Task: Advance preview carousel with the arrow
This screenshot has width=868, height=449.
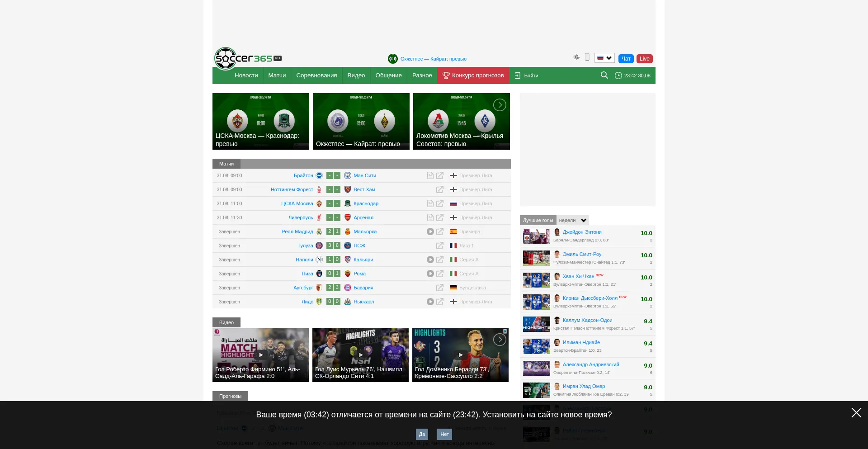Action: tap(500, 105)
